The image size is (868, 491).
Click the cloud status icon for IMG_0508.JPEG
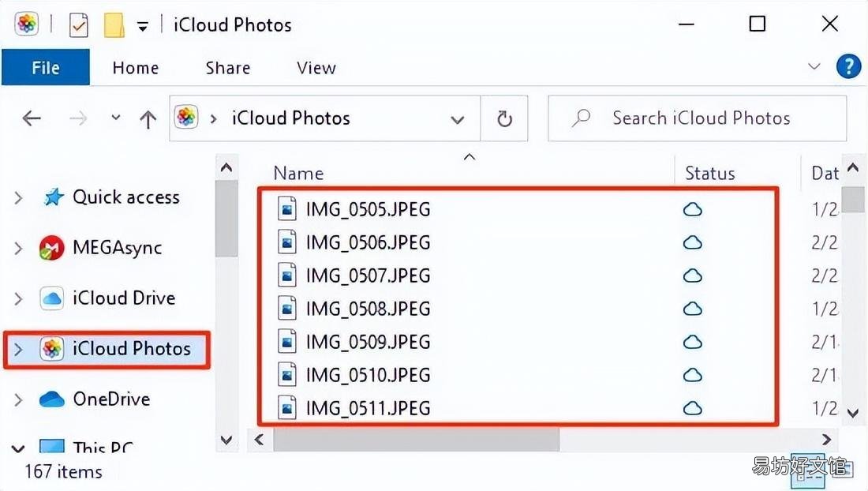click(693, 309)
